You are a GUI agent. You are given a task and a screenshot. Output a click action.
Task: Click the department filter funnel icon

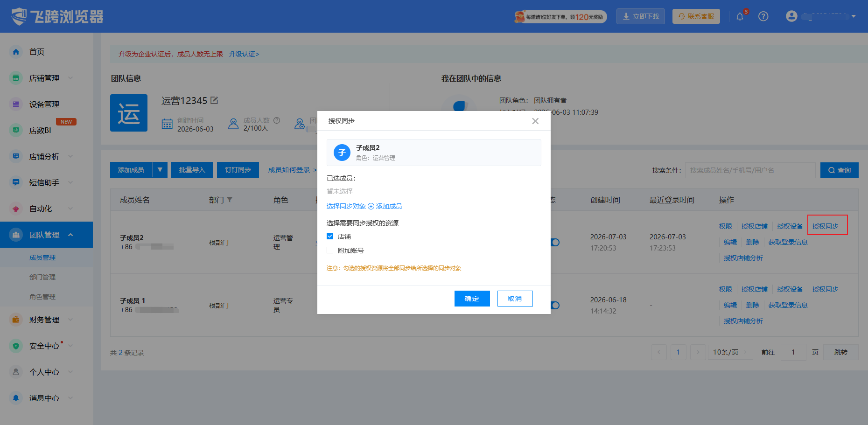tap(230, 200)
